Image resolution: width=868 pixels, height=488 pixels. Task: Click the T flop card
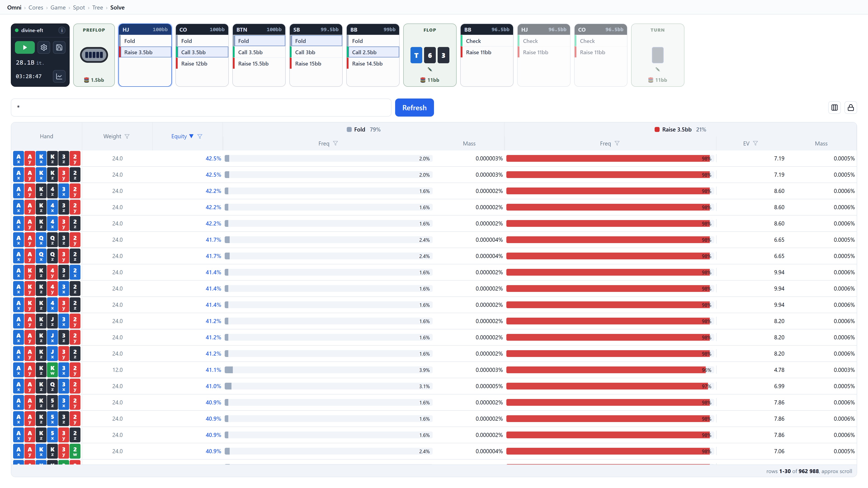point(416,55)
